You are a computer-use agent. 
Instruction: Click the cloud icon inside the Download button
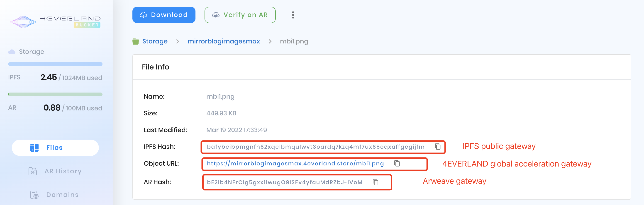143,15
